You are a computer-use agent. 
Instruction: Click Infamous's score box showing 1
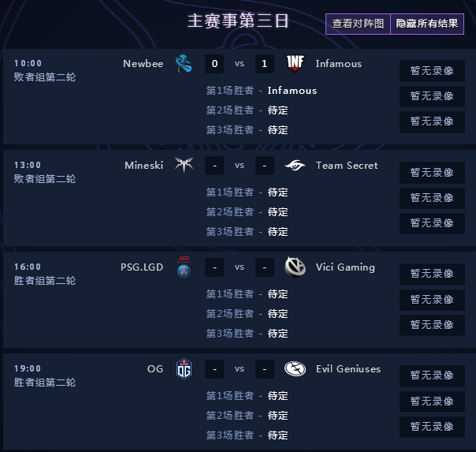coord(265,64)
